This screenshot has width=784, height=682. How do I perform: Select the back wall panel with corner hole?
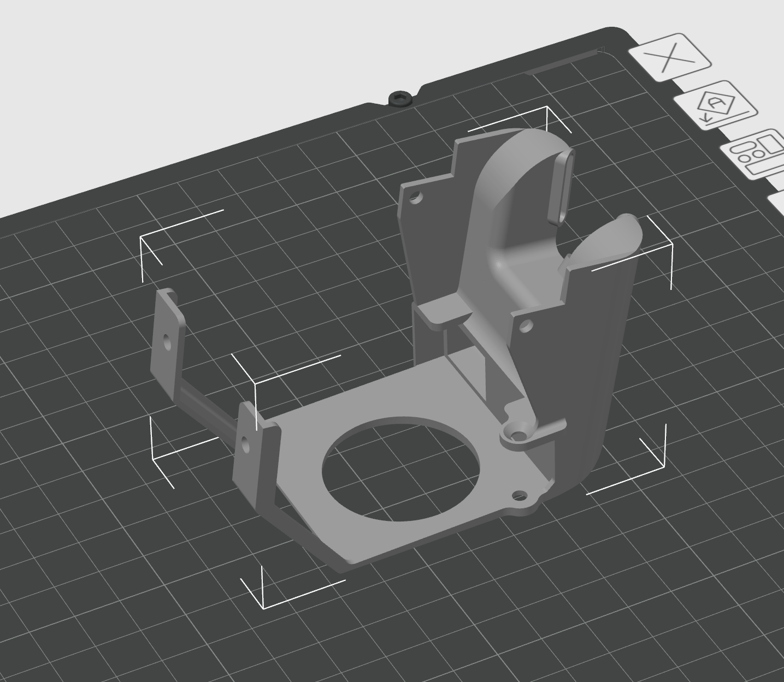[x=432, y=218]
